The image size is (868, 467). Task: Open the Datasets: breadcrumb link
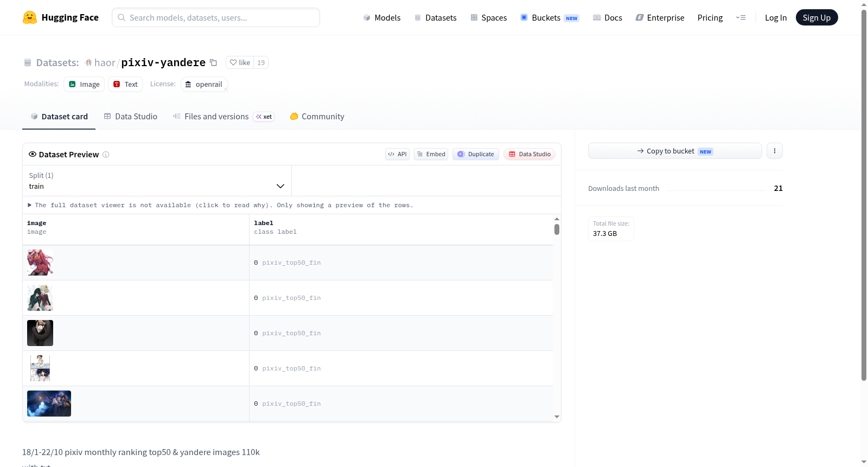[x=58, y=62]
